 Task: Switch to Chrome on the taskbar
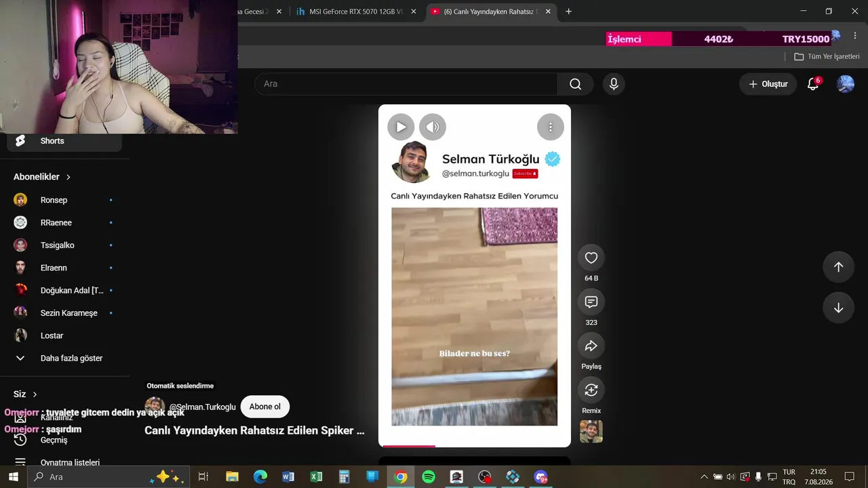pyautogui.click(x=400, y=477)
